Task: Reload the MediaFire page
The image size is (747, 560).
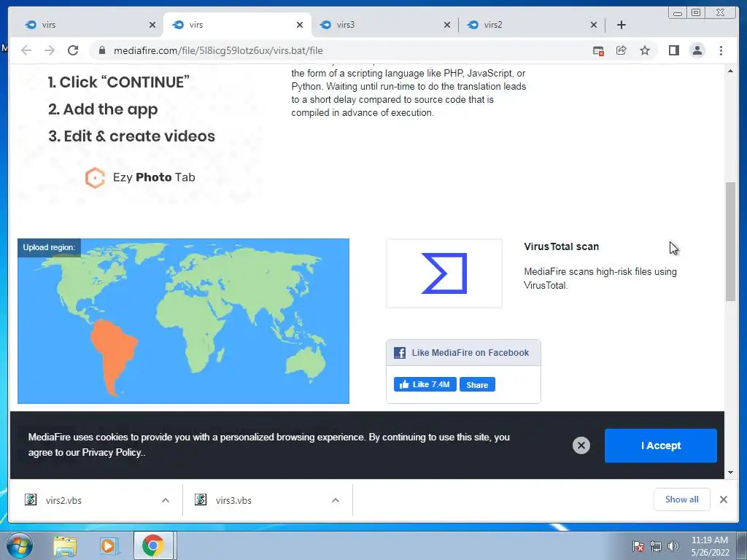Action: 73,50
